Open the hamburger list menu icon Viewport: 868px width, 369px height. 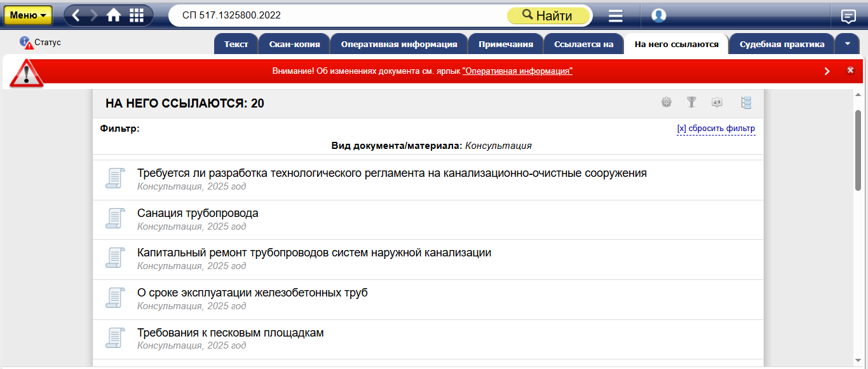(x=615, y=16)
